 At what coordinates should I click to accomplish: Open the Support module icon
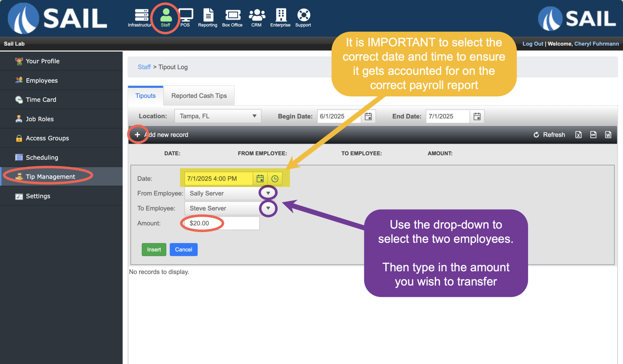[x=303, y=18]
